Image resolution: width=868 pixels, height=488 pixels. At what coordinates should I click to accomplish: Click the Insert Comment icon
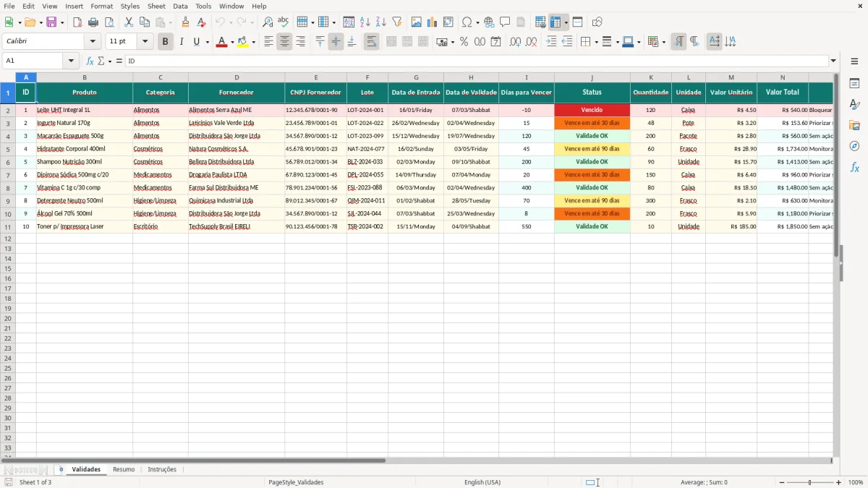505,22
